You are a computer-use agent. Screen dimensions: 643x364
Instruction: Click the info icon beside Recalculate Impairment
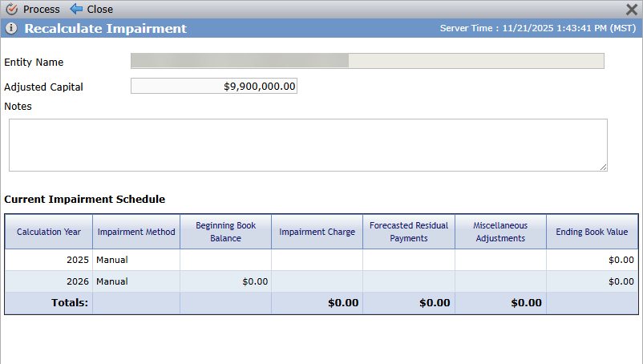pos(11,28)
